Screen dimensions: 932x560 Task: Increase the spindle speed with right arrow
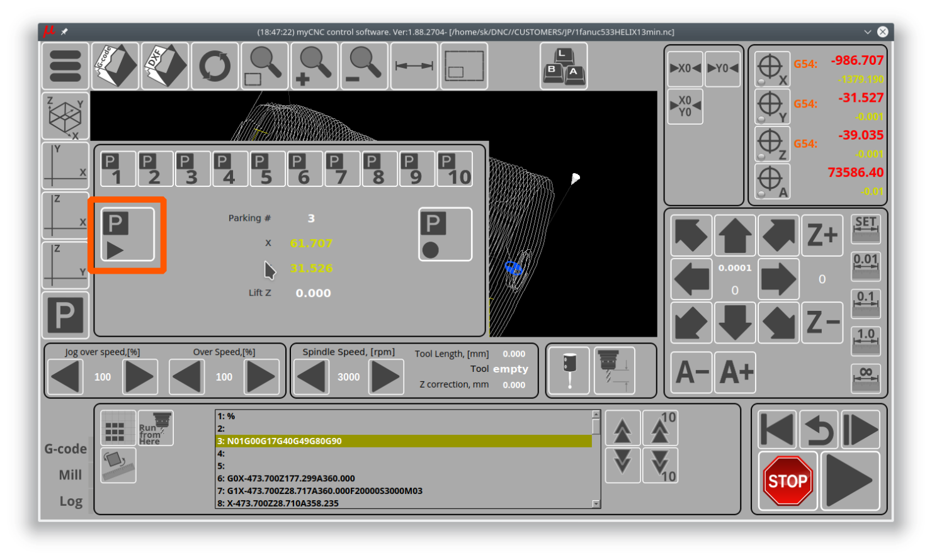pos(385,377)
